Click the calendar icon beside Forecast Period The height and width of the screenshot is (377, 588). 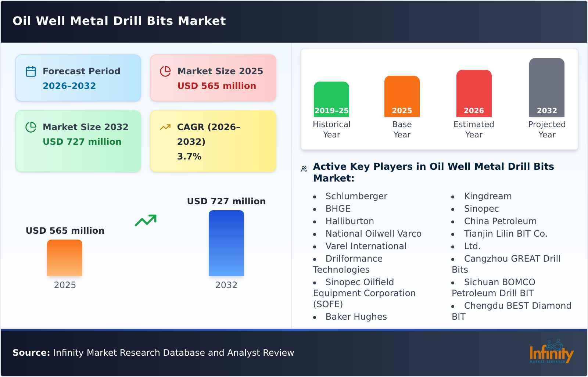31,71
